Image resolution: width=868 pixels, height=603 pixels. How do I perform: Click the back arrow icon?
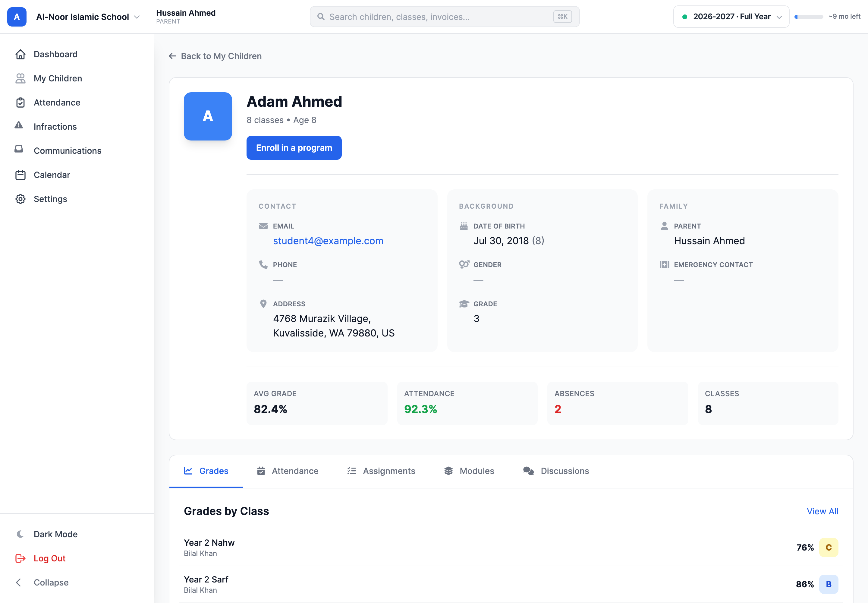pos(173,56)
